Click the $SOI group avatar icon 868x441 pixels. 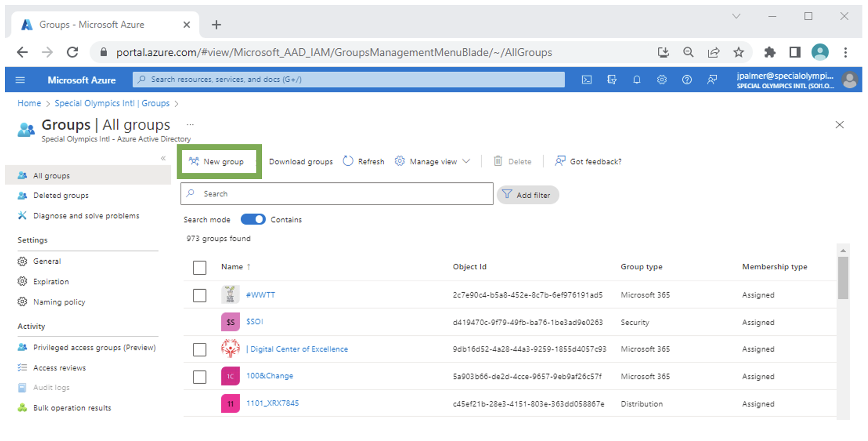(230, 322)
